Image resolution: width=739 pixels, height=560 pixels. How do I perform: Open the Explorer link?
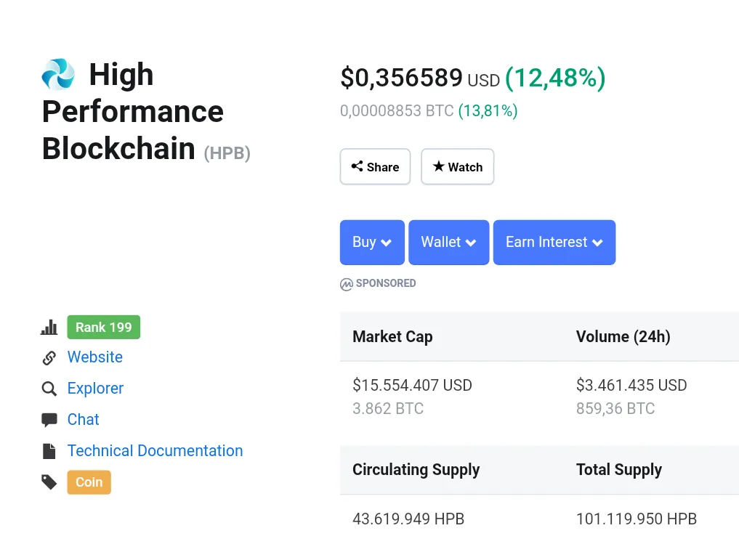click(96, 389)
